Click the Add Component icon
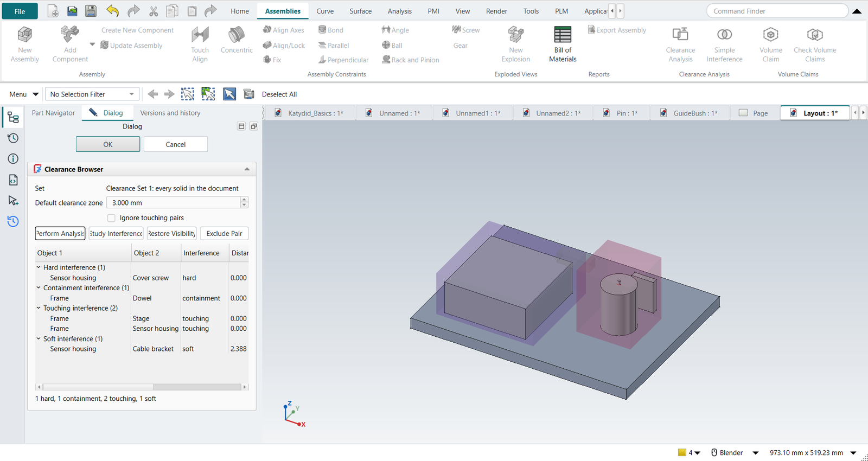The width and height of the screenshot is (868, 461). click(x=69, y=35)
